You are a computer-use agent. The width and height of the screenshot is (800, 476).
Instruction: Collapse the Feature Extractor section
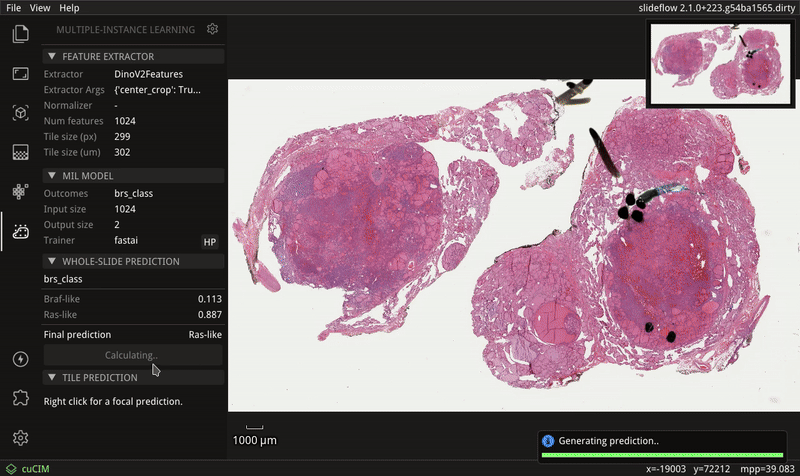(52, 56)
